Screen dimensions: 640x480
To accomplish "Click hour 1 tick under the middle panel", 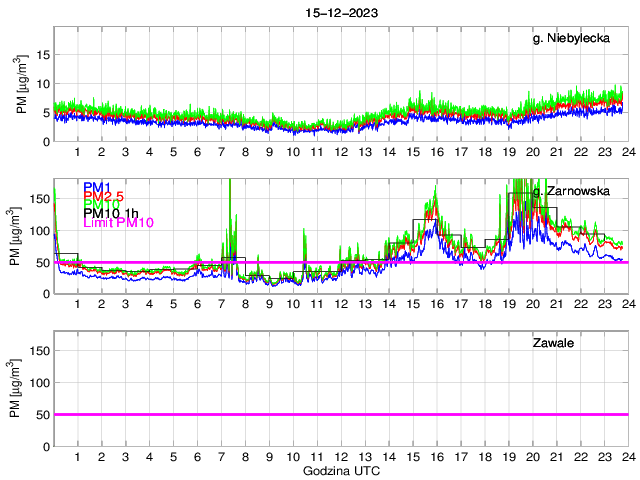I will pos(77,303).
